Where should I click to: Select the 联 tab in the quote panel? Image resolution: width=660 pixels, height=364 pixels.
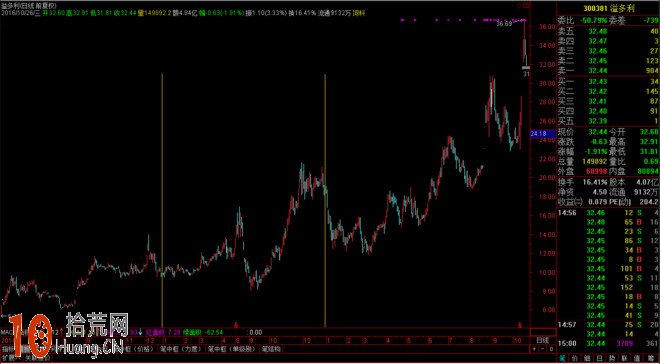[624, 358]
